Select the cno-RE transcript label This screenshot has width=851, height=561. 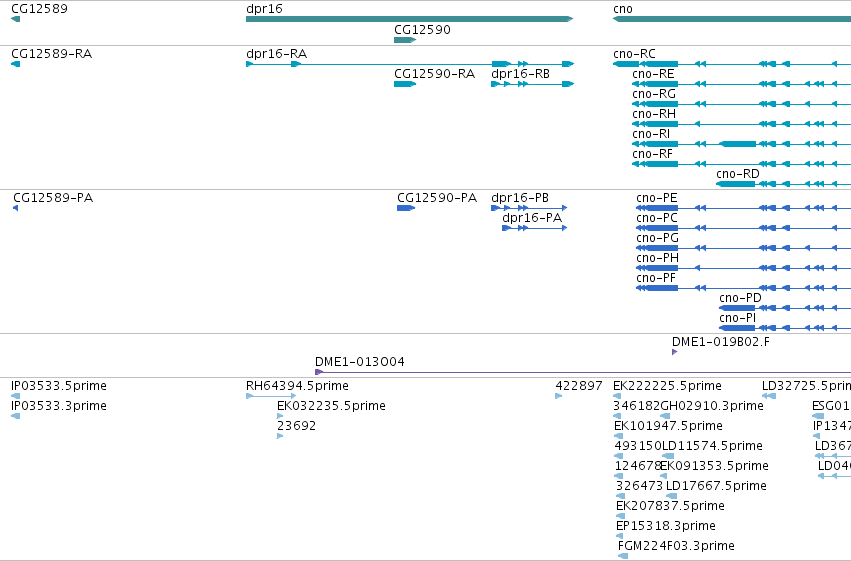click(653, 74)
